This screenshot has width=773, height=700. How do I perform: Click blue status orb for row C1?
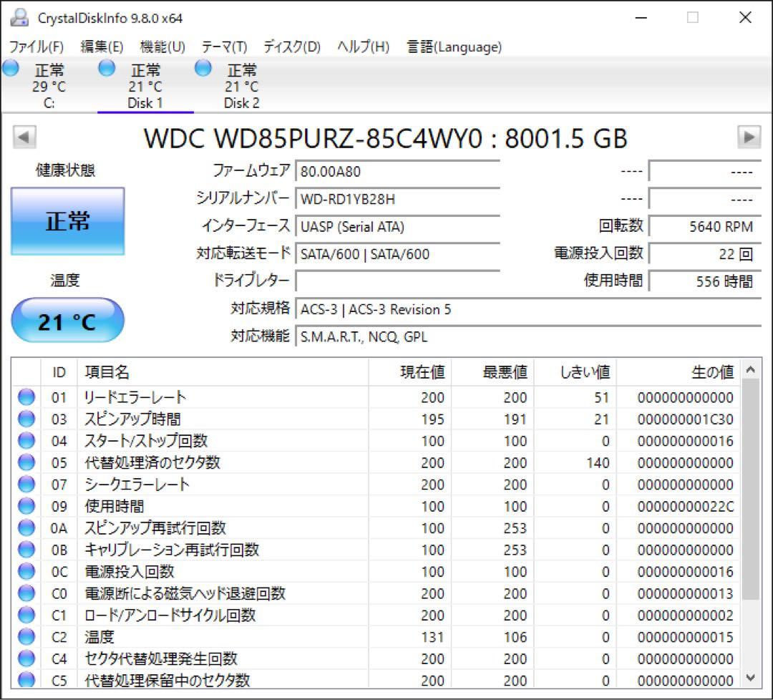tap(26, 616)
